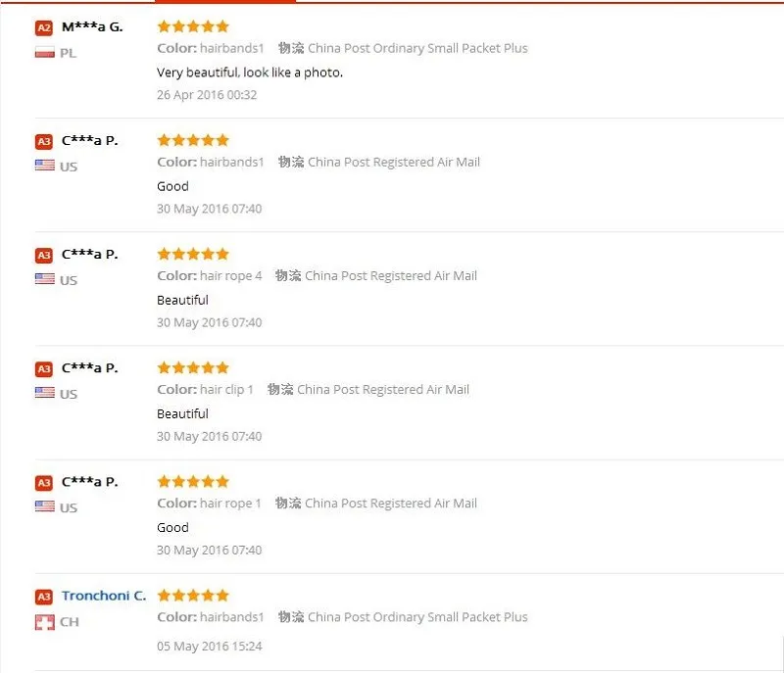This screenshot has width=784, height=673.
Task: Click the US flag on the hair rope 4 review
Action: pyautogui.click(x=44, y=279)
